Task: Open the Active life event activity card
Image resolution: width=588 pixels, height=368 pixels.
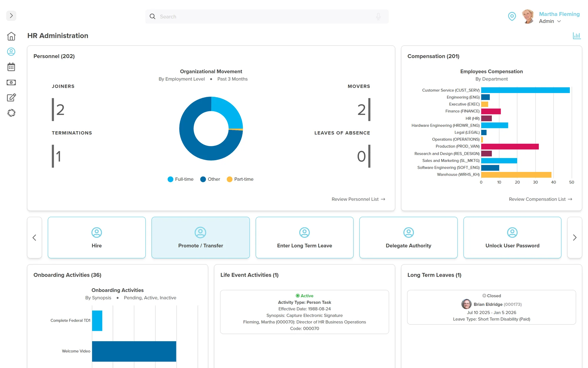Action: click(305, 312)
